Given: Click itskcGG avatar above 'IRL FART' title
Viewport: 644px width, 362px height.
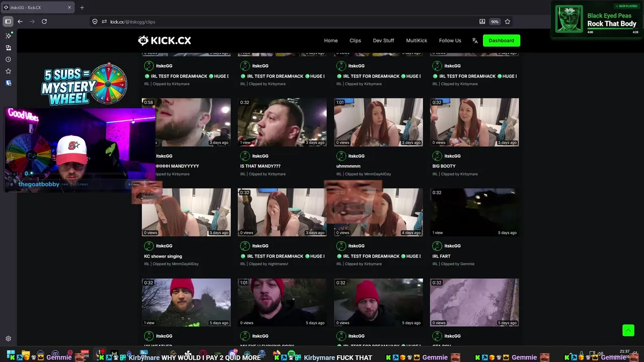Looking at the screenshot, I should [x=437, y=246].
